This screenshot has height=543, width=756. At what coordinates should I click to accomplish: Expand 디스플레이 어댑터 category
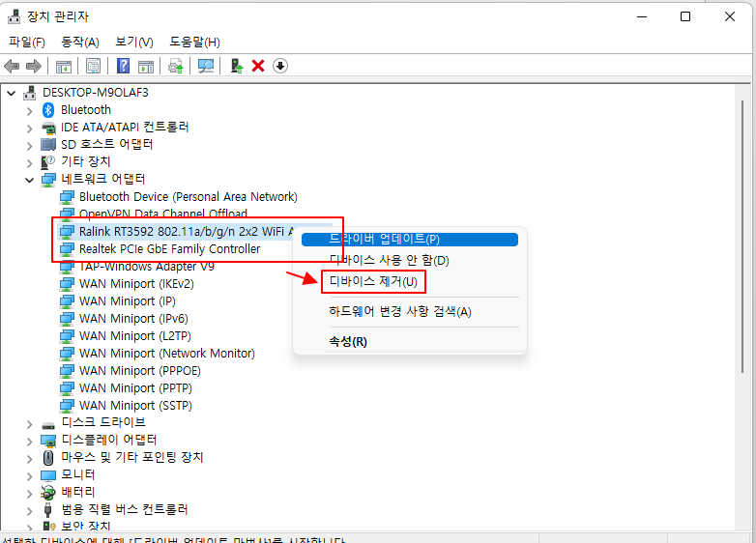pos(29,442)
